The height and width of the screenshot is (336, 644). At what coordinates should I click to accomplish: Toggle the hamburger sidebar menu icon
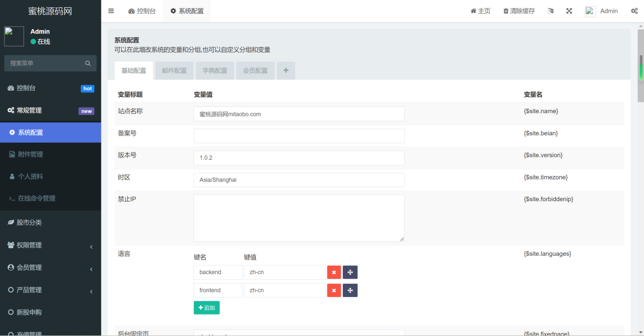(111, 11)
